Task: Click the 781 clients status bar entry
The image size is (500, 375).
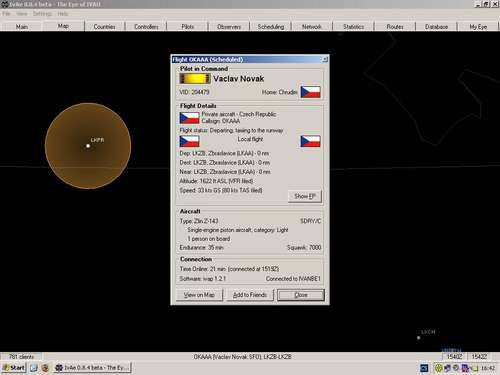Action: 21,357
